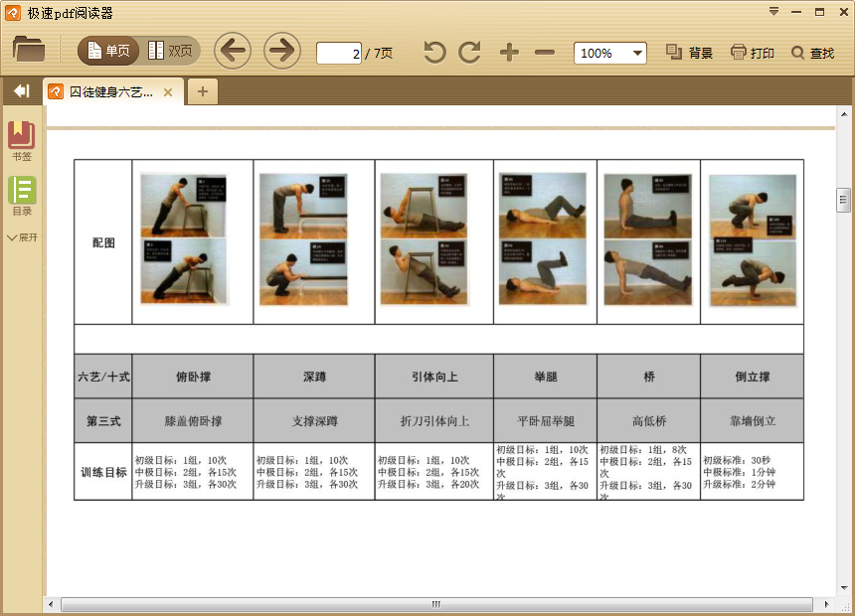
Task: Click the / 7页 total pages label
Action: [379, 53]
